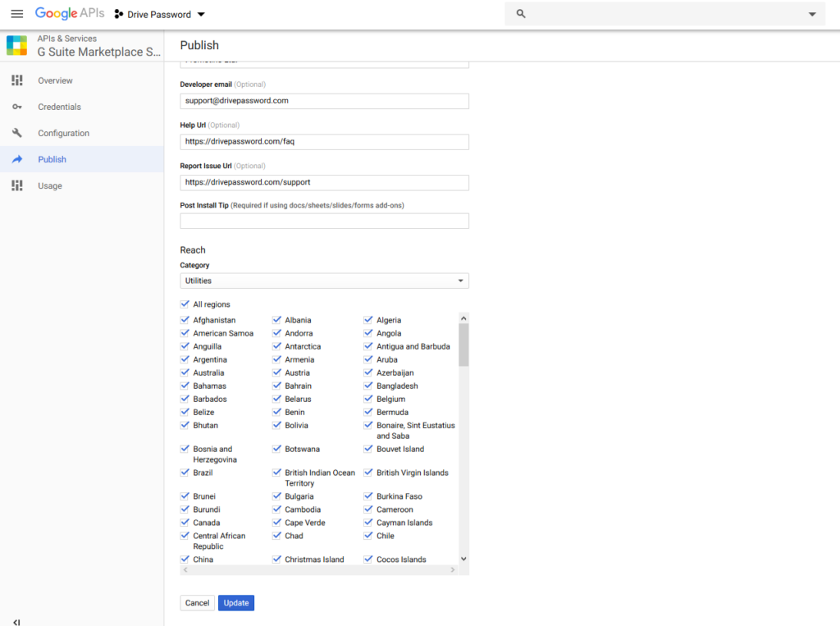The height and width of the screenshot is (626, 840).
Task: Click the search magnifier icon
Action: point(521,14)
